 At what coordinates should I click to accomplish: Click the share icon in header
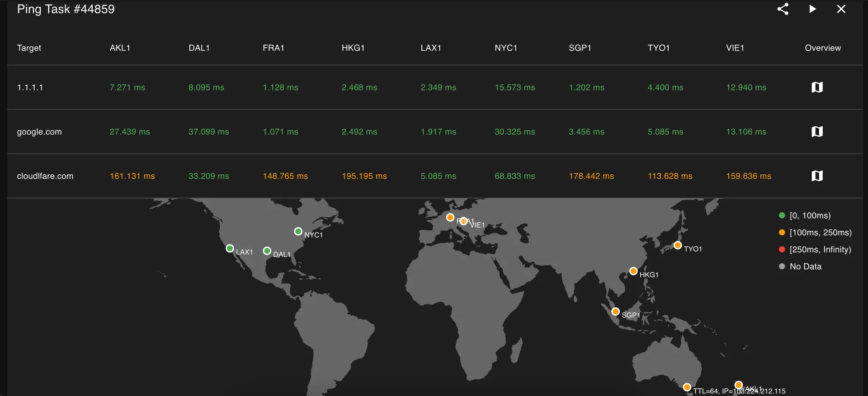pyautogui.click(x=783, y=9)
